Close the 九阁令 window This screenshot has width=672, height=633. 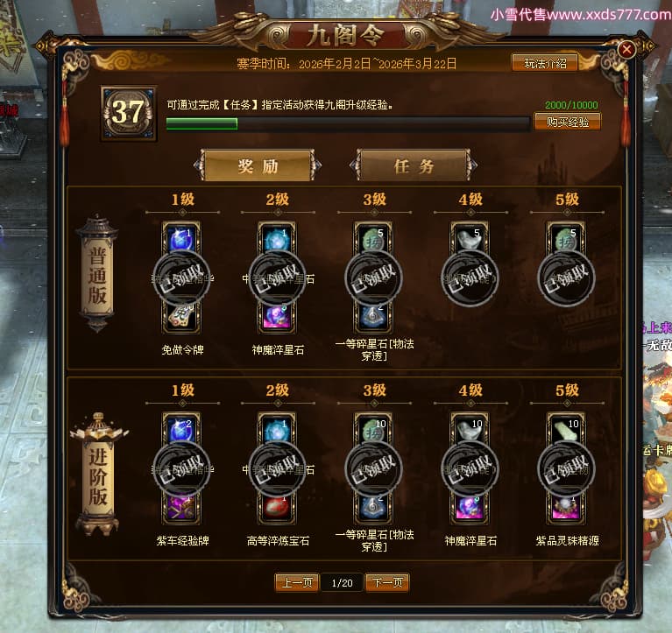coord(626,50)
